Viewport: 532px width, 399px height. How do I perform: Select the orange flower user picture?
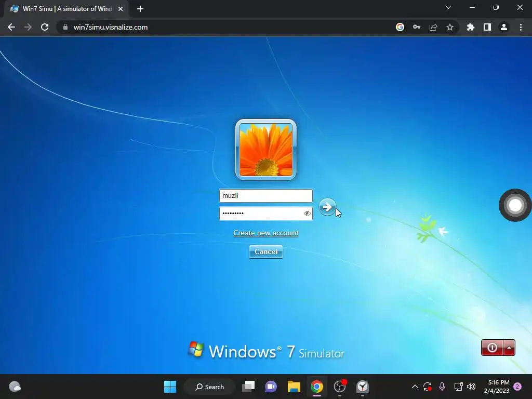point(265,149)
